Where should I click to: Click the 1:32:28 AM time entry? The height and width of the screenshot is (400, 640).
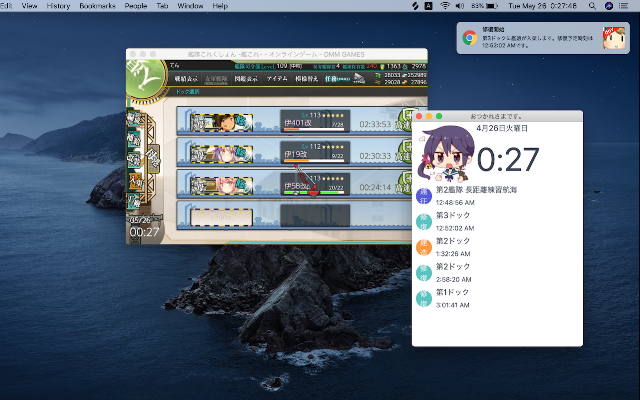453,254
